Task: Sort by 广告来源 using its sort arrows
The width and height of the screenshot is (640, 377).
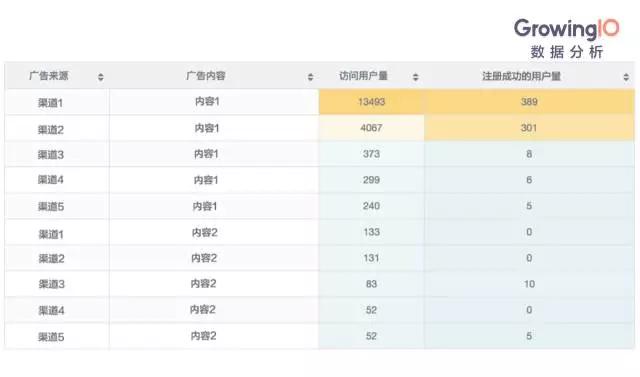Action: pos(101,77)
